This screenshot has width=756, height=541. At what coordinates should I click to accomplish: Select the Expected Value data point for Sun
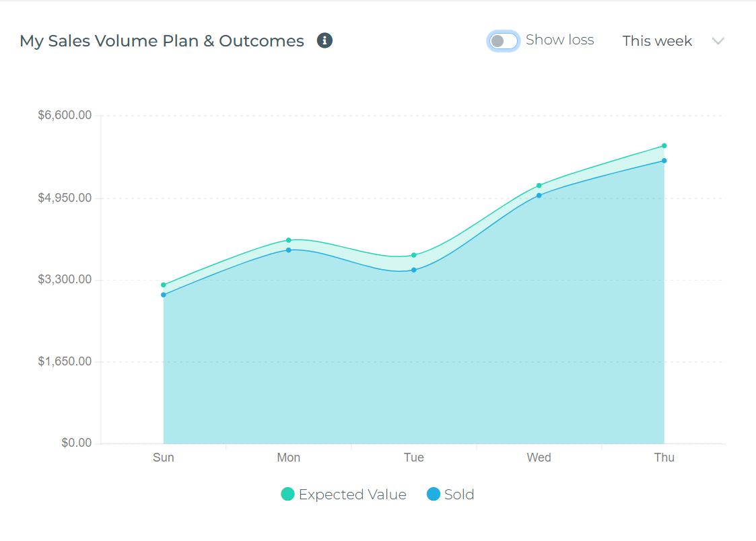click(x=164, y=285)
